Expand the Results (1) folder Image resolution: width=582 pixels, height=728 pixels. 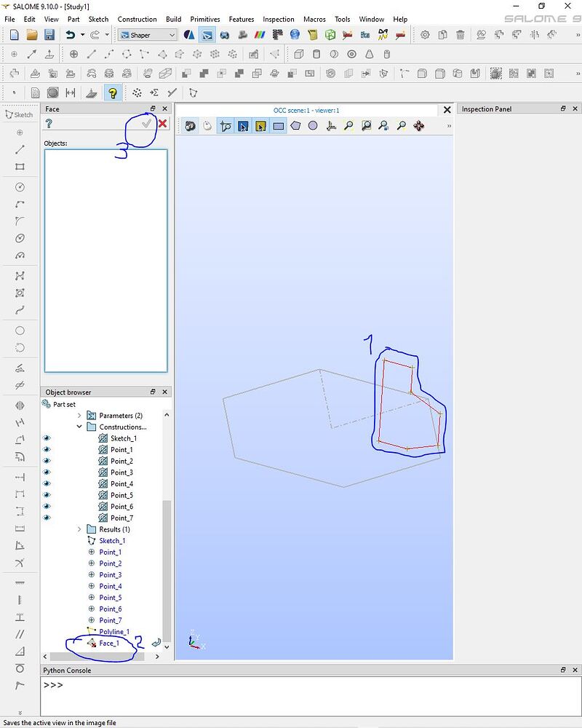tap(79, 529)
